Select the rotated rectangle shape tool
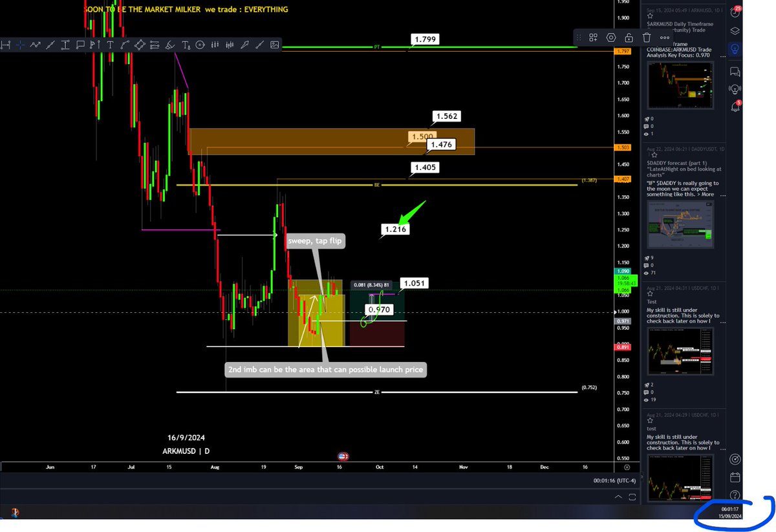This screenshot has height=532, width=776. [x=140, y=45]
